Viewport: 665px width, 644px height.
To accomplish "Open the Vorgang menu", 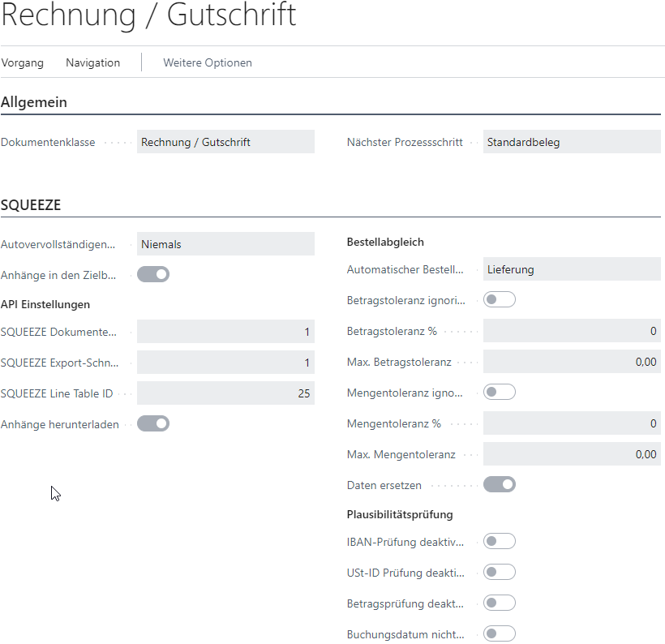I will coord(23,62).
